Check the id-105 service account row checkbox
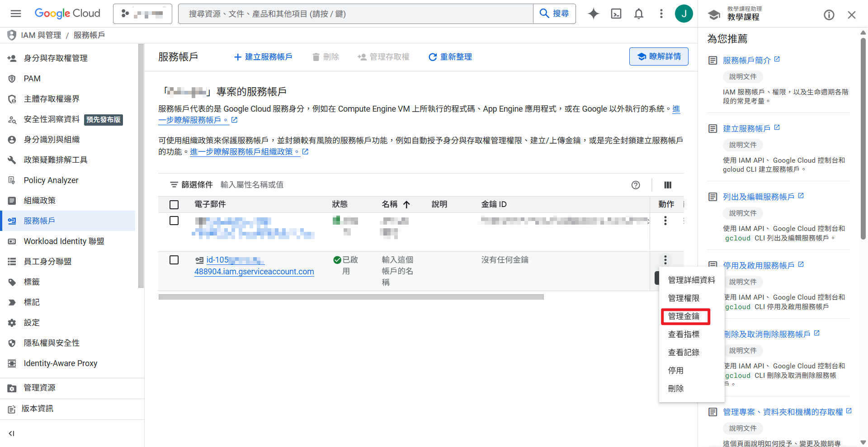 174,260
